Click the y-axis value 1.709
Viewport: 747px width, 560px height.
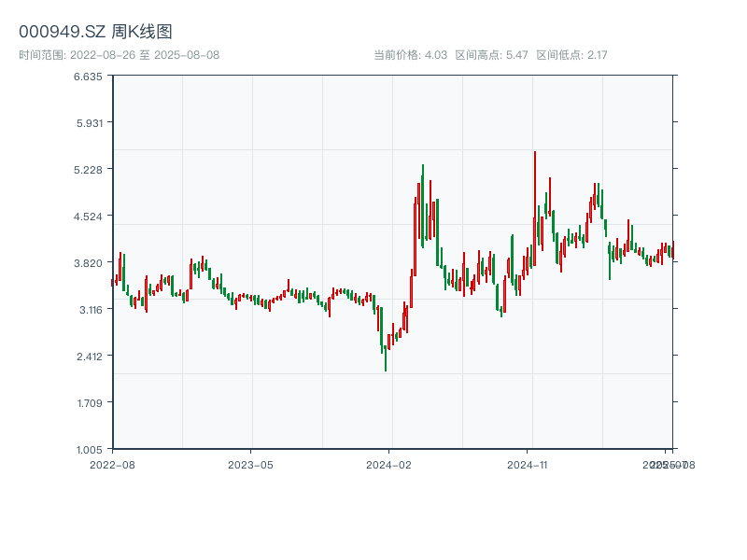click(x=90, y=403)
